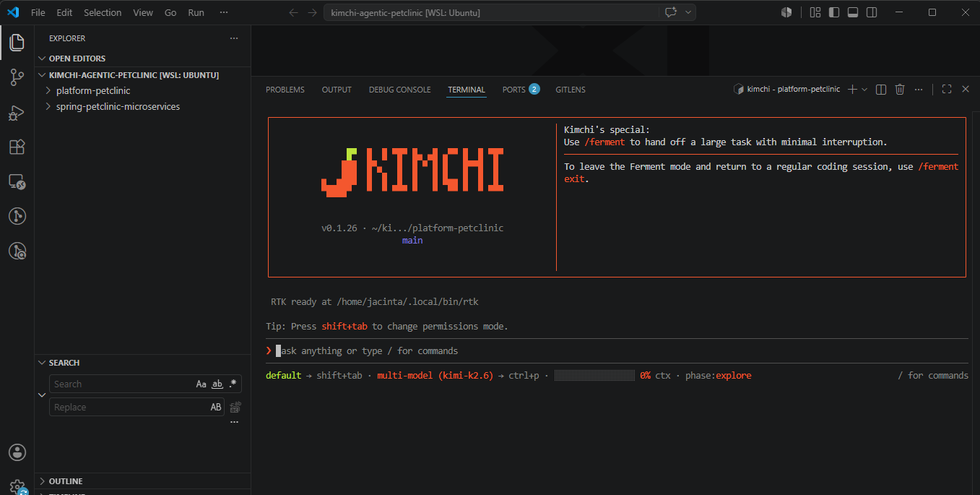The width and height of the screenshot is (980, 495).
Task: Toggle search details ellipsis below Replace
Action: point(234,422)
